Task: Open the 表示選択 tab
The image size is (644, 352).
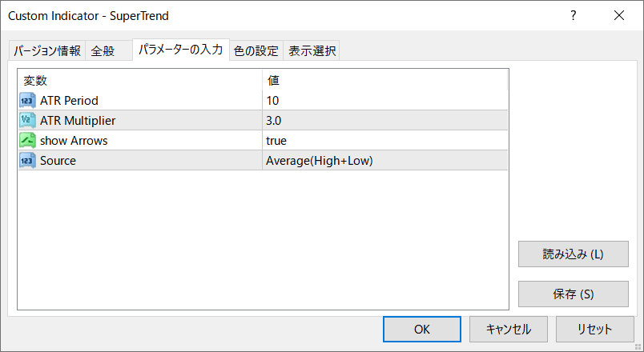Action: point(312,51)
